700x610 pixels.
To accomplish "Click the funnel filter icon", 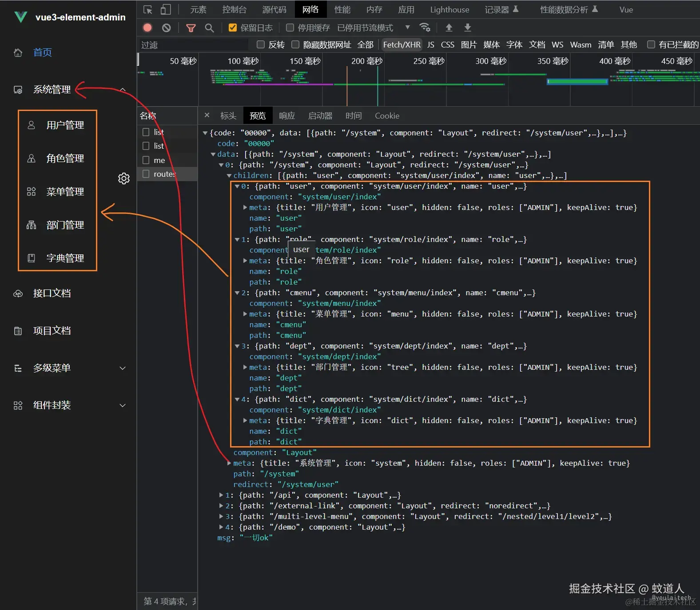I will point(191,28).
